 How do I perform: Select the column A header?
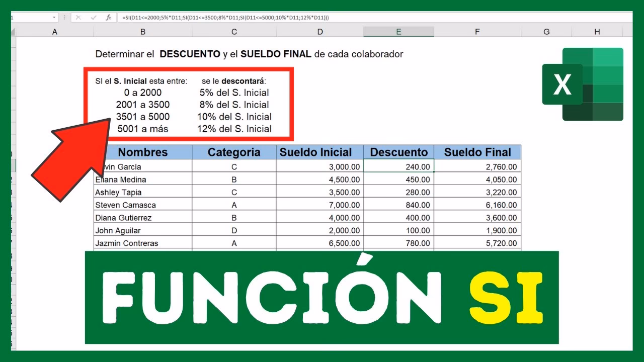tap(54, 31)
